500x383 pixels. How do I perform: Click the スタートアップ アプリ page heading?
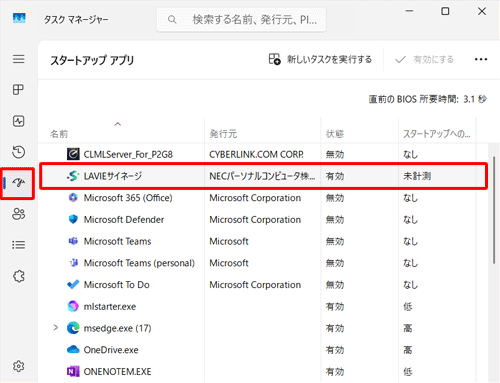pyautogui.click(x=92, y=60)
